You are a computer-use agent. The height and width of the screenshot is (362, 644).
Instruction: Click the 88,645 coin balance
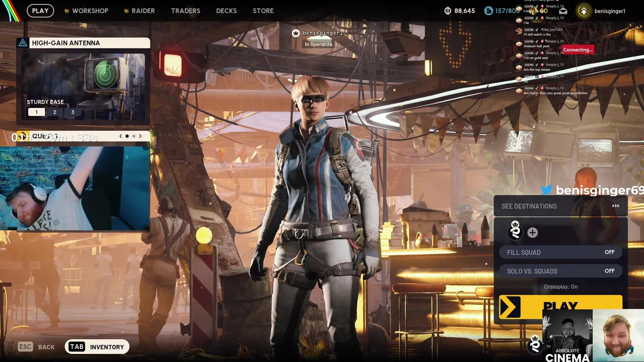(x=464, y=11)
